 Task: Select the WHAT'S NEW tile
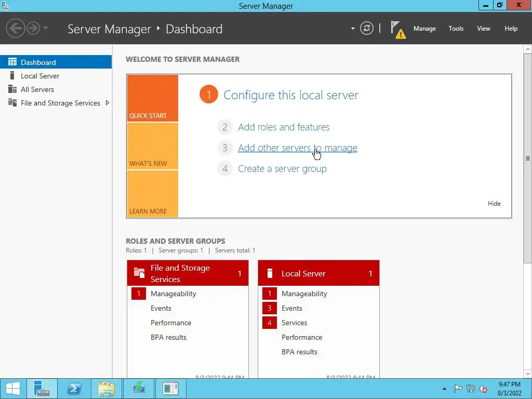(152, 146)
